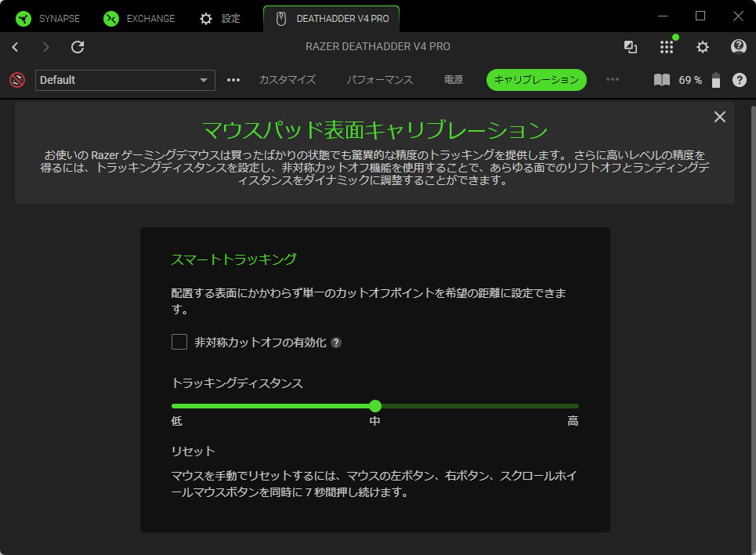Open tooltip for asymmetric cutoff question mark

tap(337, 343)
